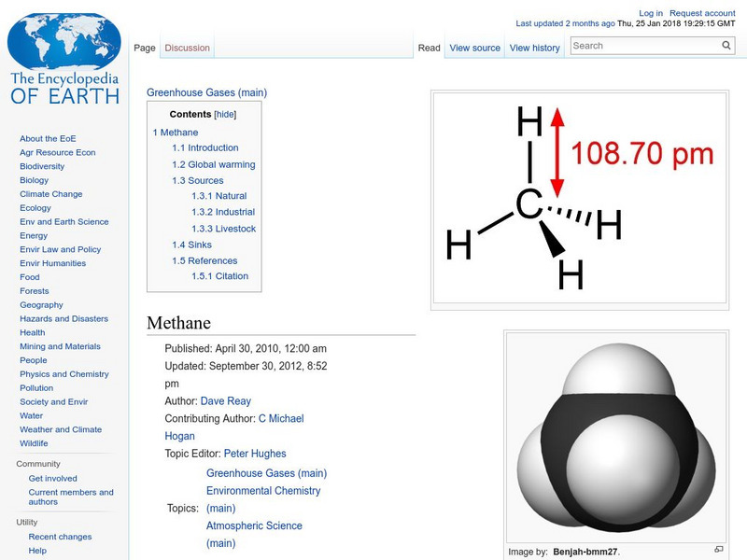The image size is (747, 560).
Task: Open the methane structural diagram image
Action: point(579,200)
